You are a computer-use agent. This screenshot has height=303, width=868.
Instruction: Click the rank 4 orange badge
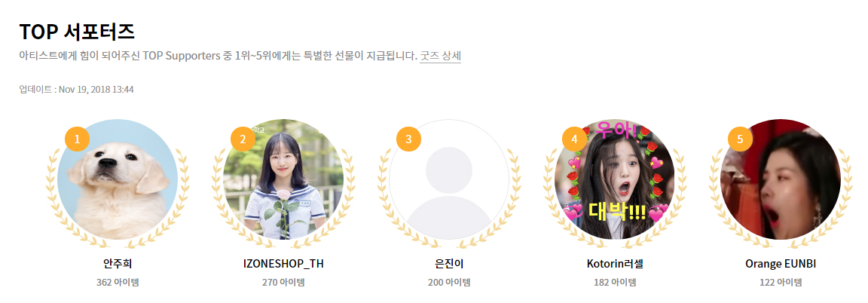point(575,139)
